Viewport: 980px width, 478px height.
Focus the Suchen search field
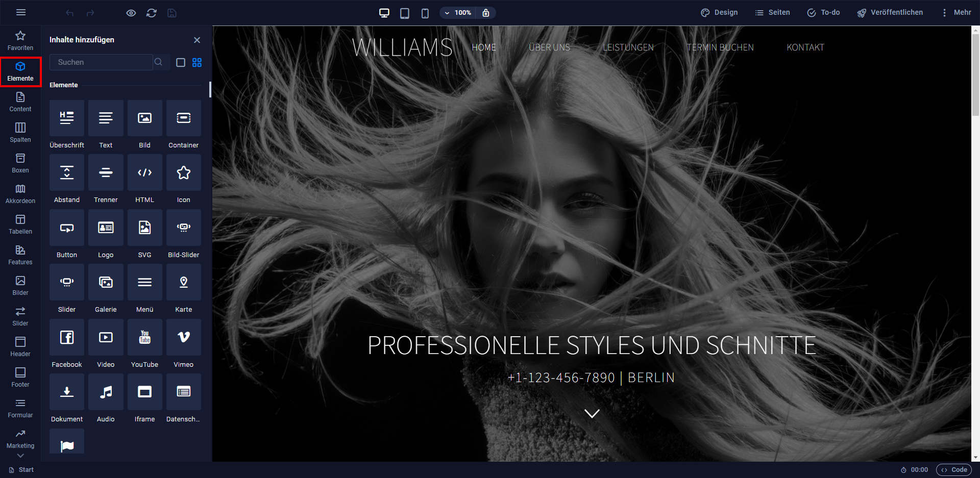tap(101, 62)
